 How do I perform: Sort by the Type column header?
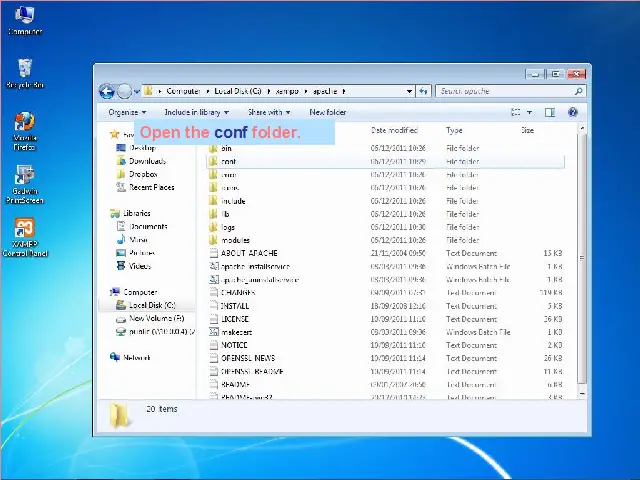click(x=454, y=130)
